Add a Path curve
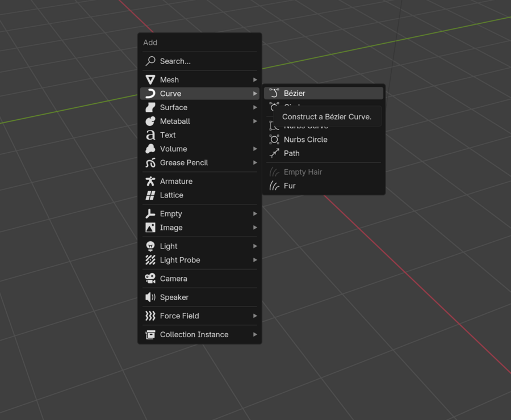511x420 pixels. click(x=324, y=153)
